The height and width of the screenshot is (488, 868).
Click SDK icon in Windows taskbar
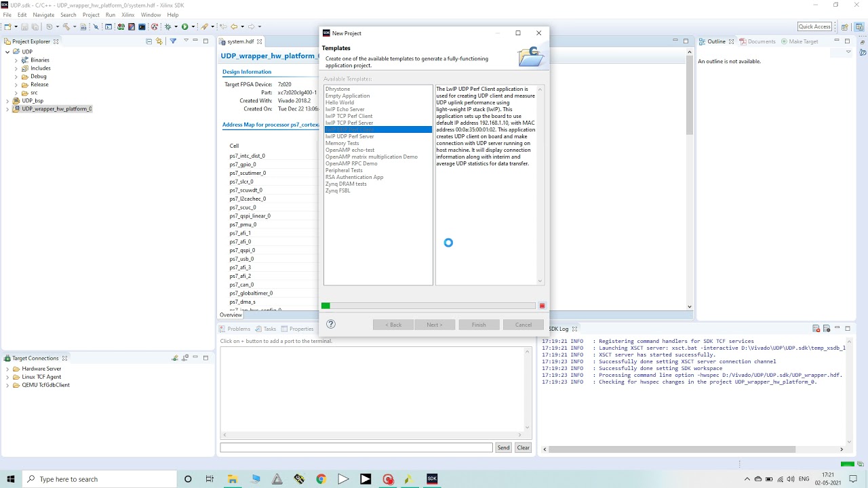[x=432, y=479]
